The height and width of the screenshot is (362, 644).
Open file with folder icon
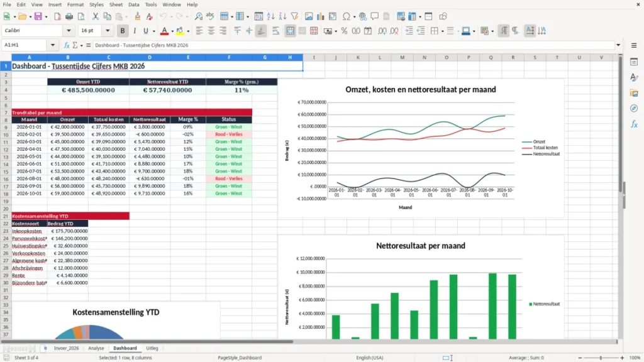(22, 16)
